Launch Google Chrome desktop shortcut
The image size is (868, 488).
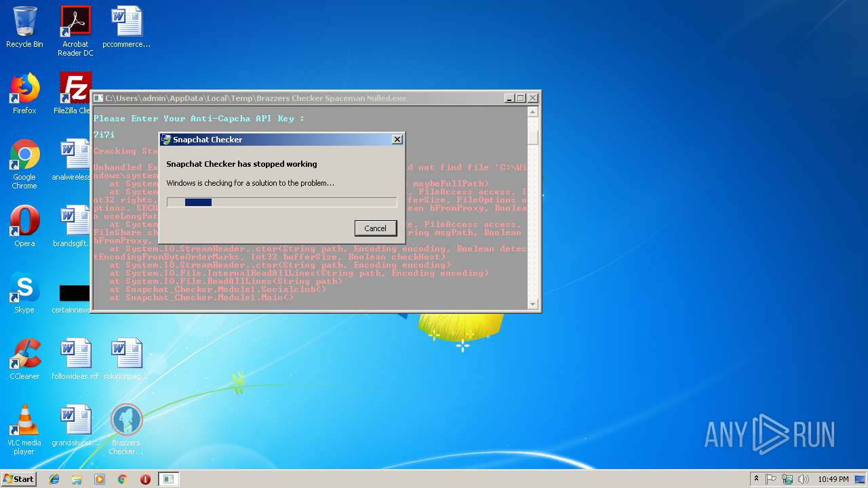tap(24, 165)
